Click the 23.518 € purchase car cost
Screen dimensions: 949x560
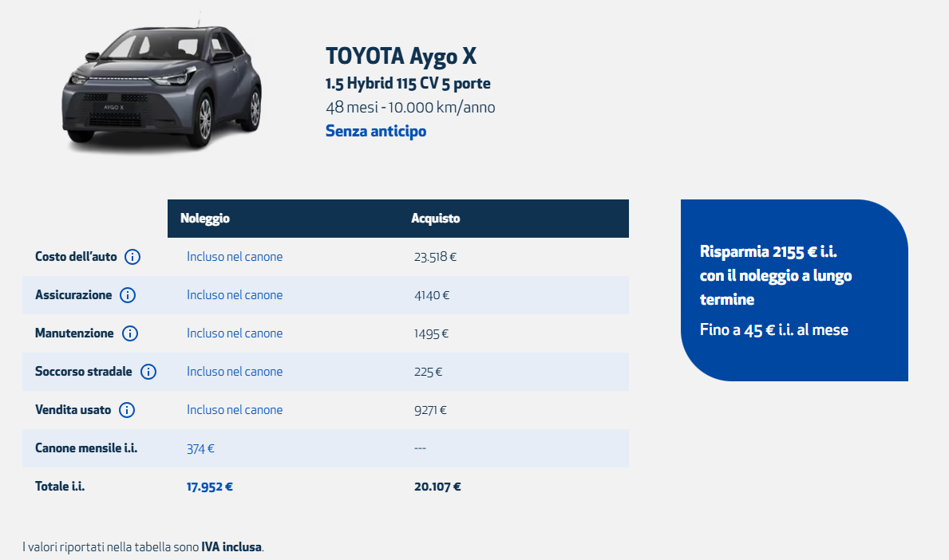(435, 257)
